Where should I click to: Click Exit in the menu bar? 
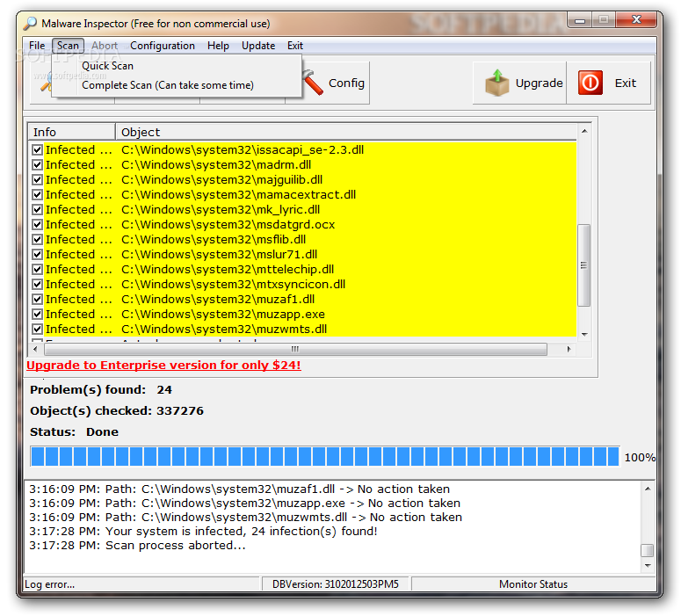click(x=295, y=46)
